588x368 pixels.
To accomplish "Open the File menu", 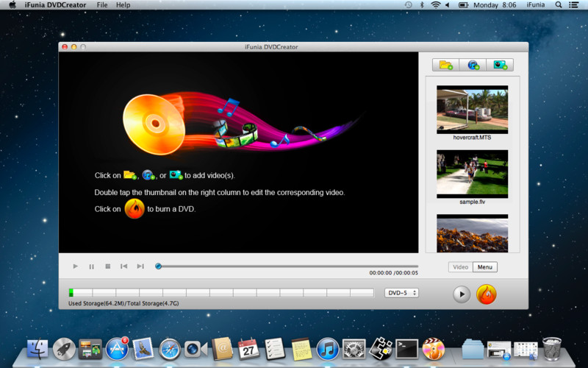I will pos(102,5).
